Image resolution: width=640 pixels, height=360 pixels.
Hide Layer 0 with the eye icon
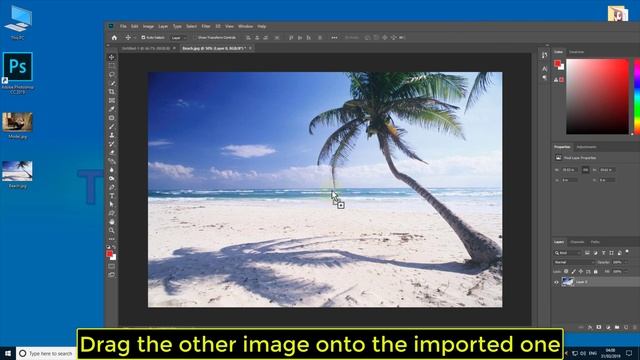click(x=556, y=282)
